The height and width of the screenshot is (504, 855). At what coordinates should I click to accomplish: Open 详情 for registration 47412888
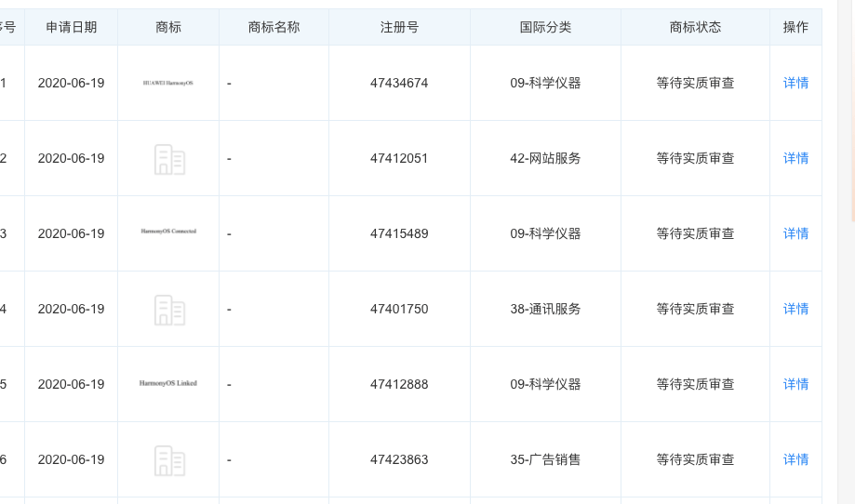click(x=795, y=385)
